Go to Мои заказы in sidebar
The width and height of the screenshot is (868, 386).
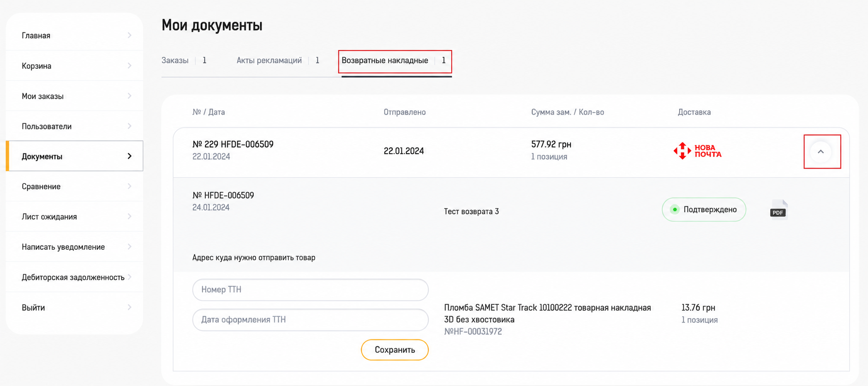(x=74, y=96)
